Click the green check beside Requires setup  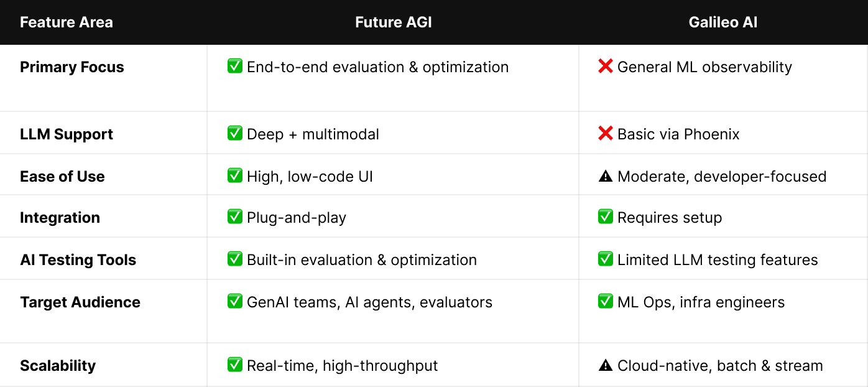coord(606,217)
